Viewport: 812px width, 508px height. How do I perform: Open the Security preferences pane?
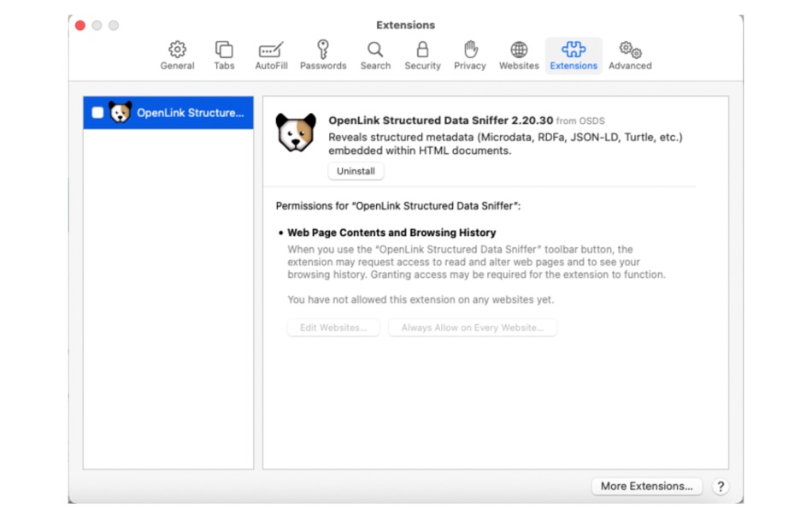[422, 56]
